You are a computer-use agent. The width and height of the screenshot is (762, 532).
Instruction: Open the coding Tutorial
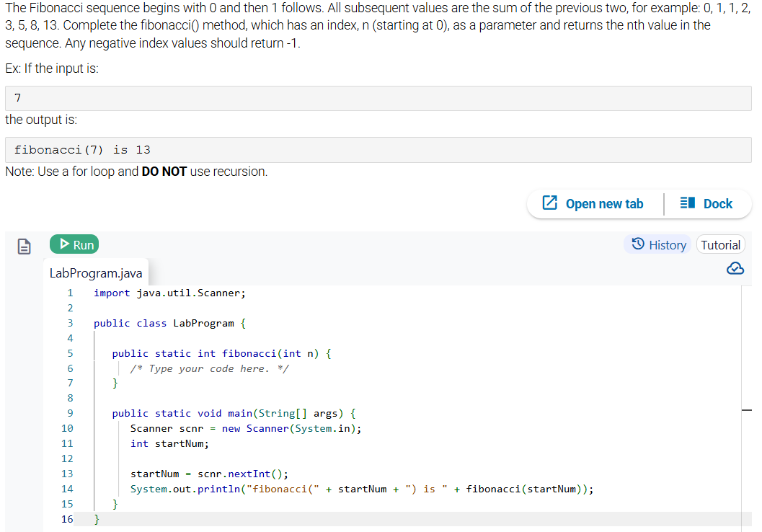point(720,244)
